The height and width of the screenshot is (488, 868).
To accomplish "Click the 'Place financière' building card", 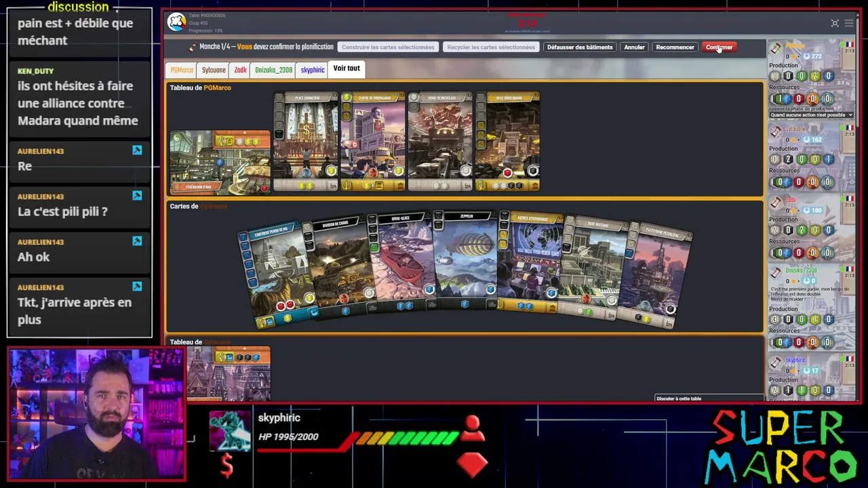I will tap(307, 142).
